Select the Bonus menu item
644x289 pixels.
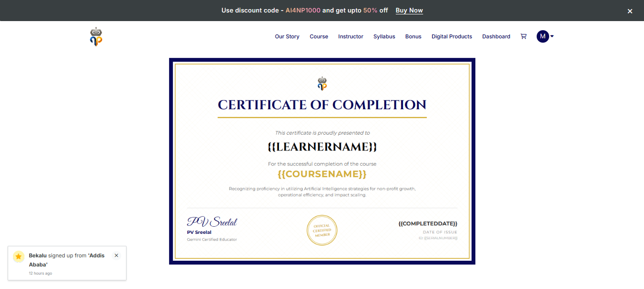coord(413,36)
